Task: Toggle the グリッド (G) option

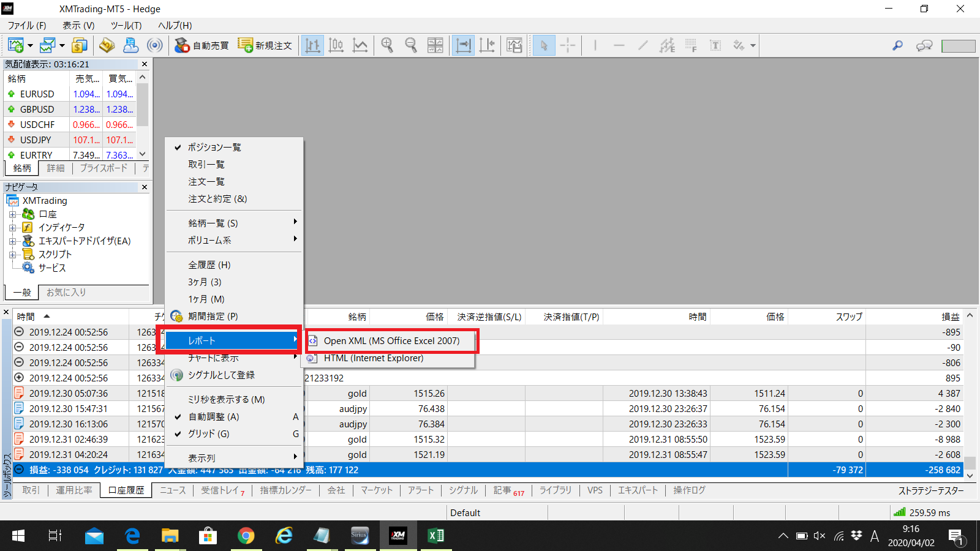Action: click(x=208, y=434)
